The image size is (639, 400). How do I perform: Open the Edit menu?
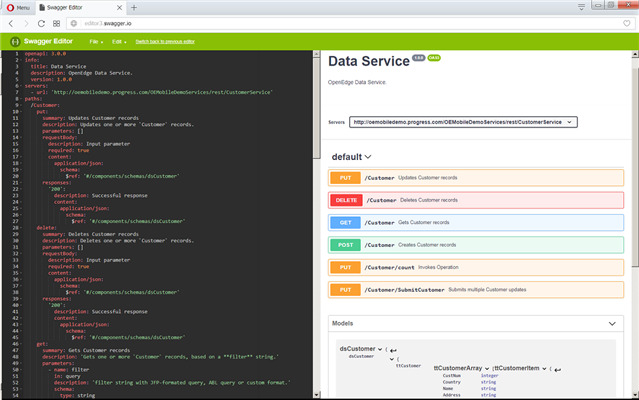[x=119, y=42]
